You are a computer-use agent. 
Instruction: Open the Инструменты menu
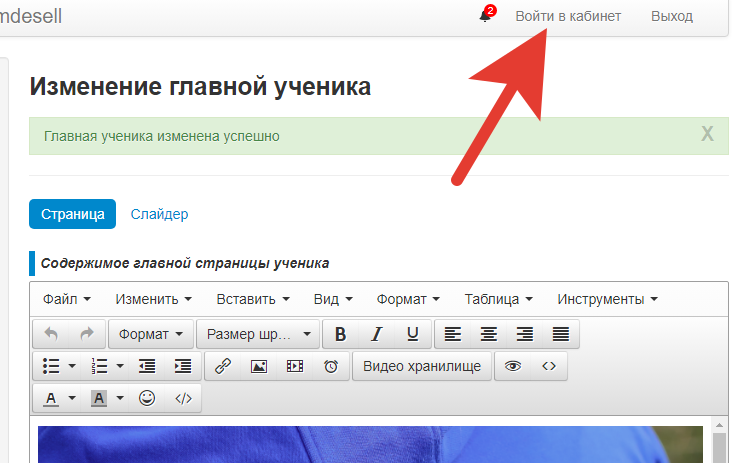[x=607, y=299]
